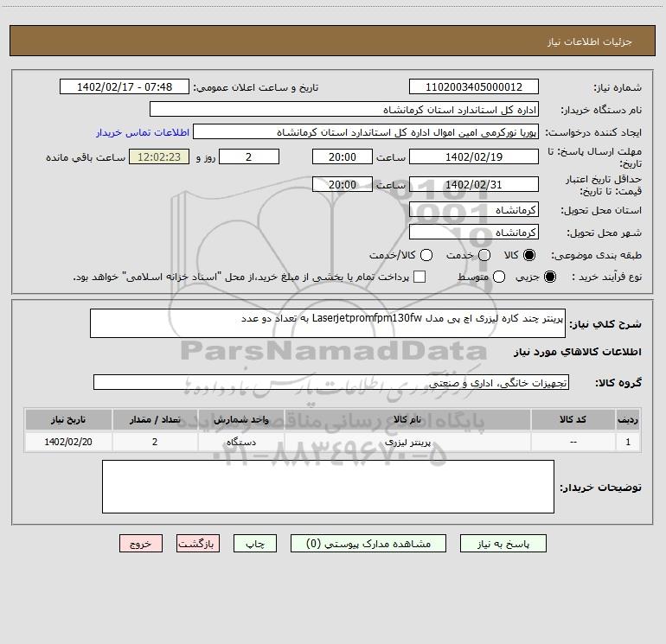Click the request creator field پوریا نورکرمی
Image resolution: width=666 pixels, height=644 pixels.
(x=366, y=132)
